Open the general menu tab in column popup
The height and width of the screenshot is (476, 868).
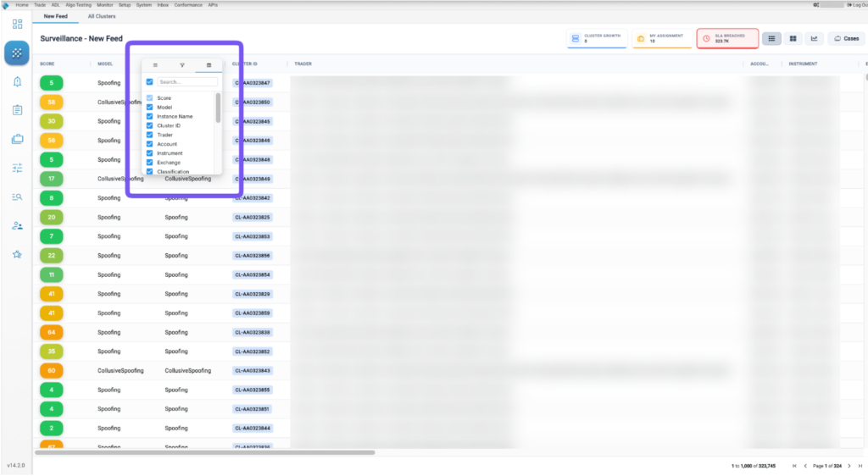pyautogui.click(x=155, y=65)
